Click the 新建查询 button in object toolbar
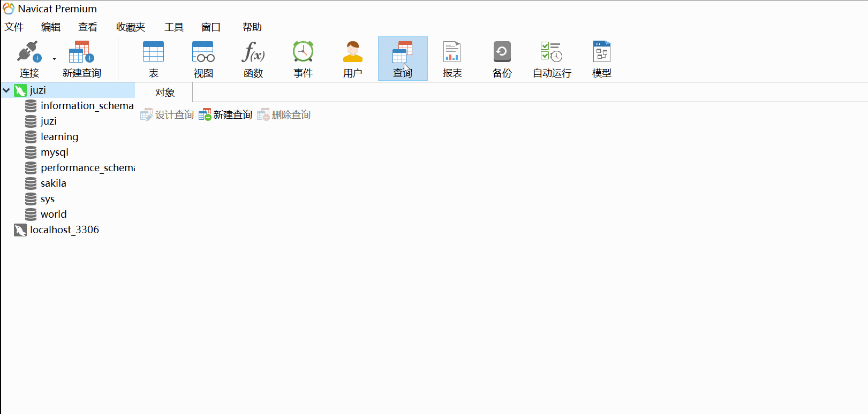Image resolution: width=868 pixels, height=414 pixels. click(225, 115)
